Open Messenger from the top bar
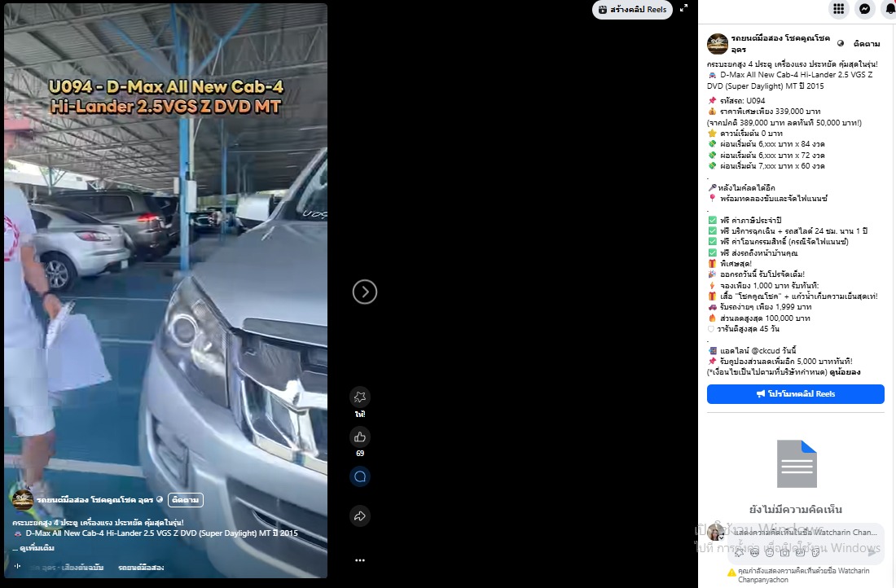Image resolution: width=896 pixels, height=588 pixels. pos(865,9)
